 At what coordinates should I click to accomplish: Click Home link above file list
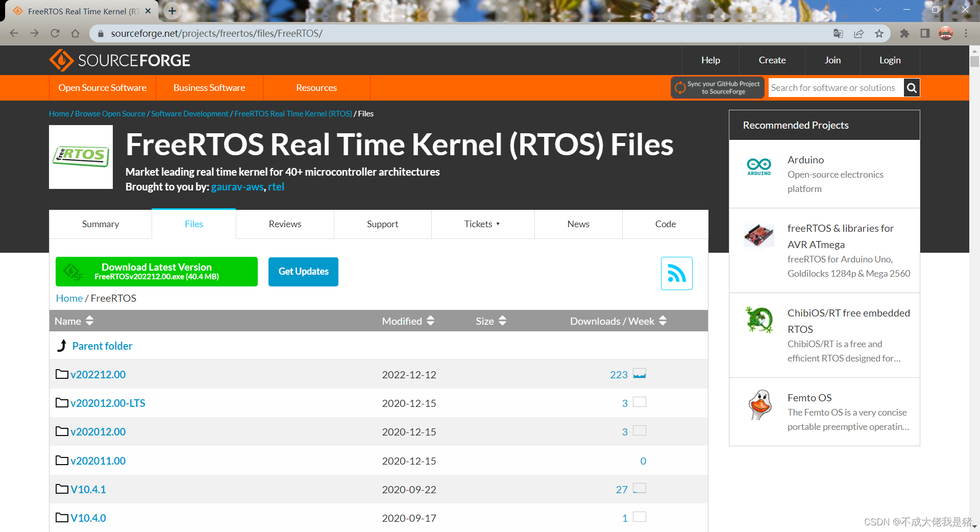pyautogui.click(x=69, y=298)
